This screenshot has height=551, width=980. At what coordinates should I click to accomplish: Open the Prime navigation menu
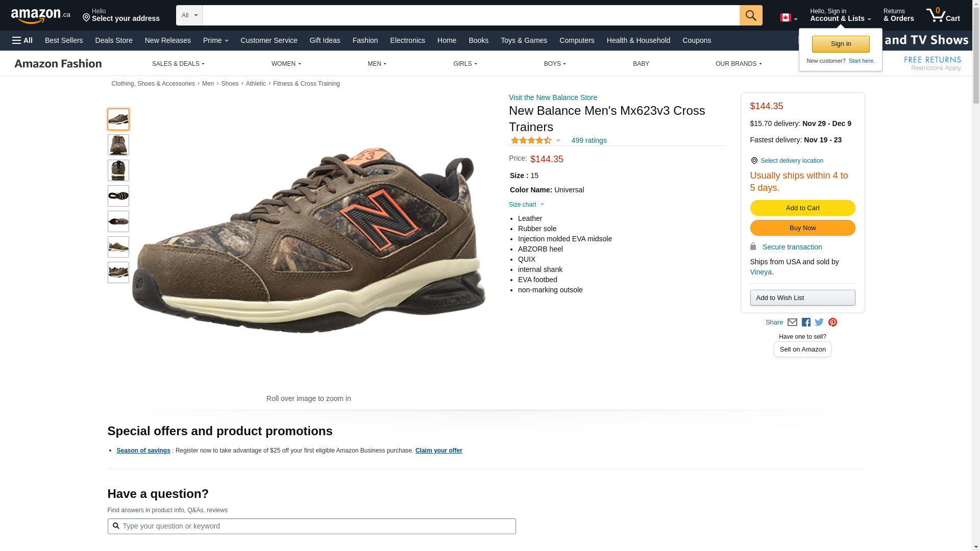[x=215, y=40]
